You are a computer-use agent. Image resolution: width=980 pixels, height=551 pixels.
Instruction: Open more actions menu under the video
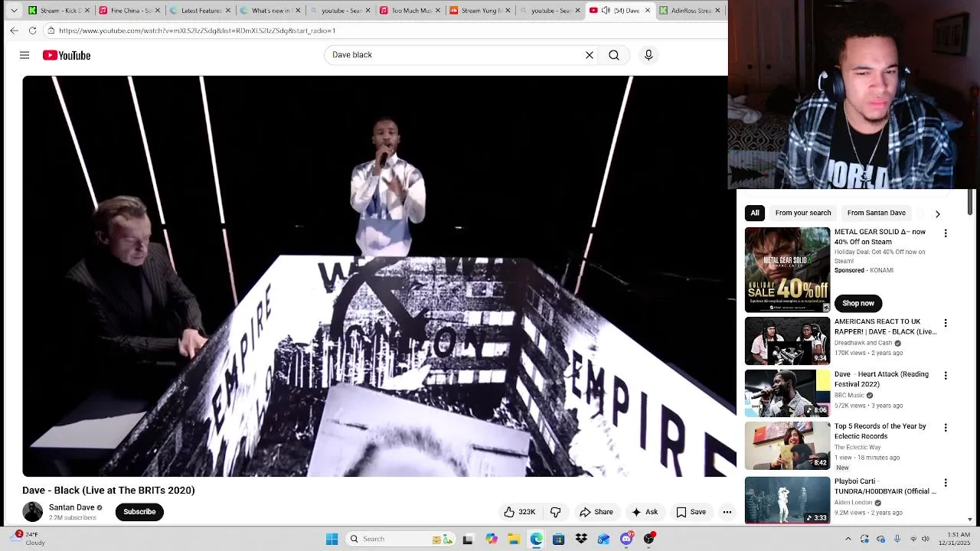727,512
